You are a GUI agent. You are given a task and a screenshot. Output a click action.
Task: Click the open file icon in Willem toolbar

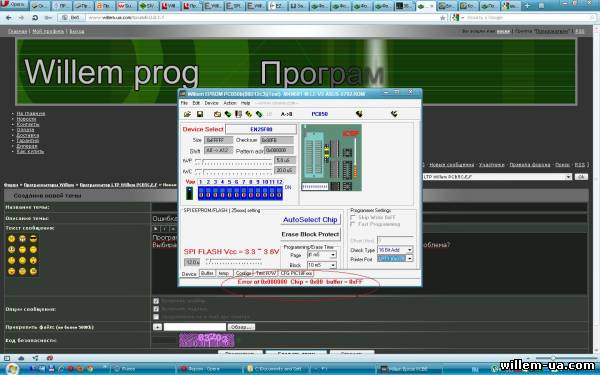point(188,114)
